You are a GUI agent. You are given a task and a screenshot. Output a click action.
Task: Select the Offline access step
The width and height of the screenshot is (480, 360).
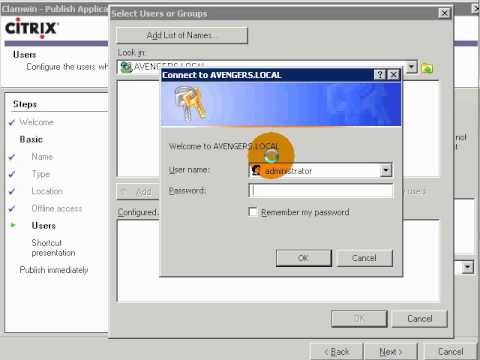pos(57,208)
